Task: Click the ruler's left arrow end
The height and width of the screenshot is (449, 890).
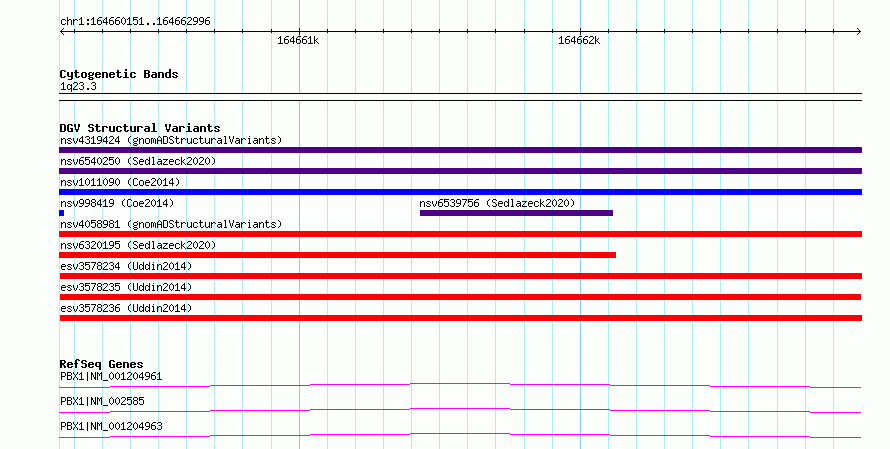Action: pyautogui.click(x=62, y=32)
